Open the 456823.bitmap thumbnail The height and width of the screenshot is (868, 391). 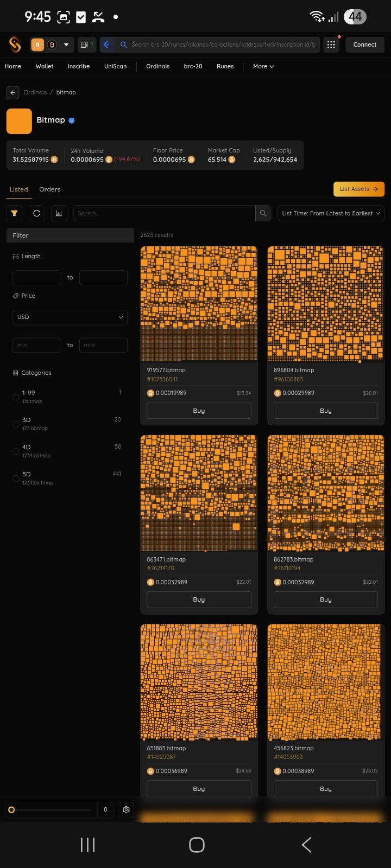(326, 682)
